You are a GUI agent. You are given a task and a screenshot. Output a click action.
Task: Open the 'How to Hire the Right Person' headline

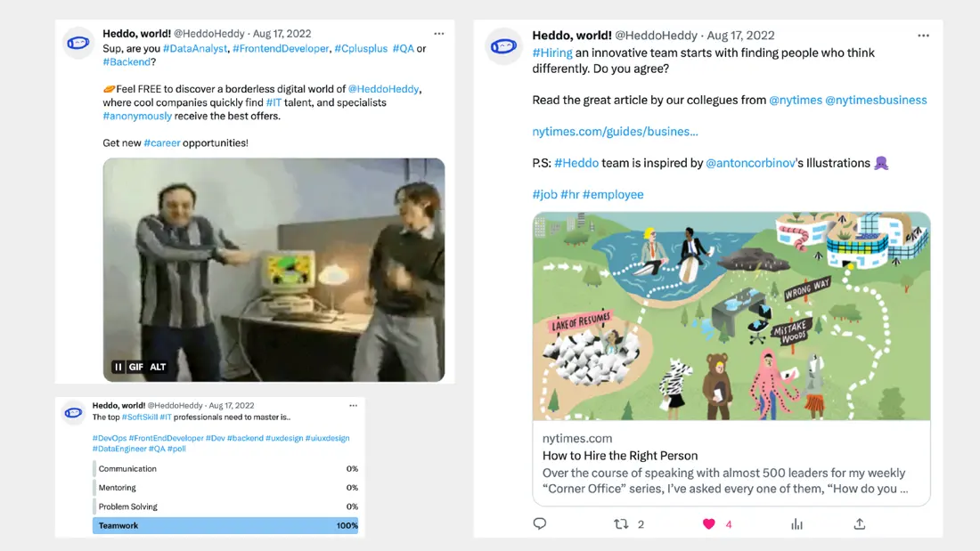[620, 456]
